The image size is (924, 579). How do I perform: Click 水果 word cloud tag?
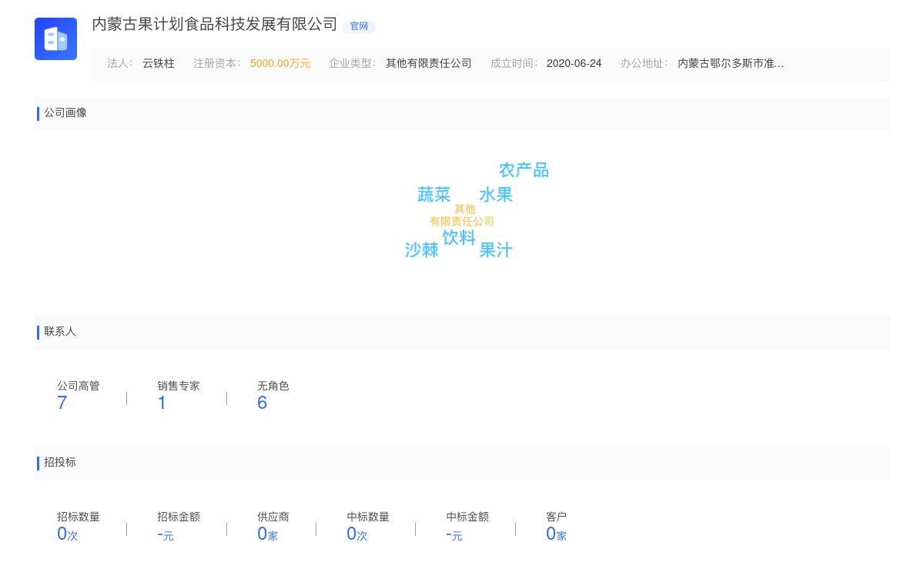click(496, 195)
